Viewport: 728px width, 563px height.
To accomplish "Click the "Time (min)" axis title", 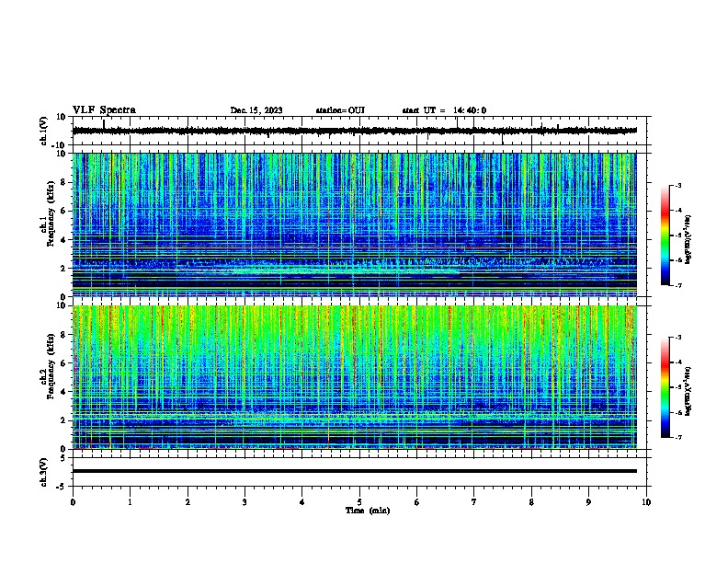I will pos(368,511).
